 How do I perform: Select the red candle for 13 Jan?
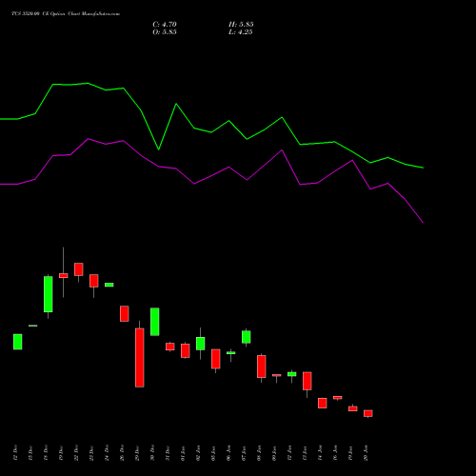click(307, 381)
